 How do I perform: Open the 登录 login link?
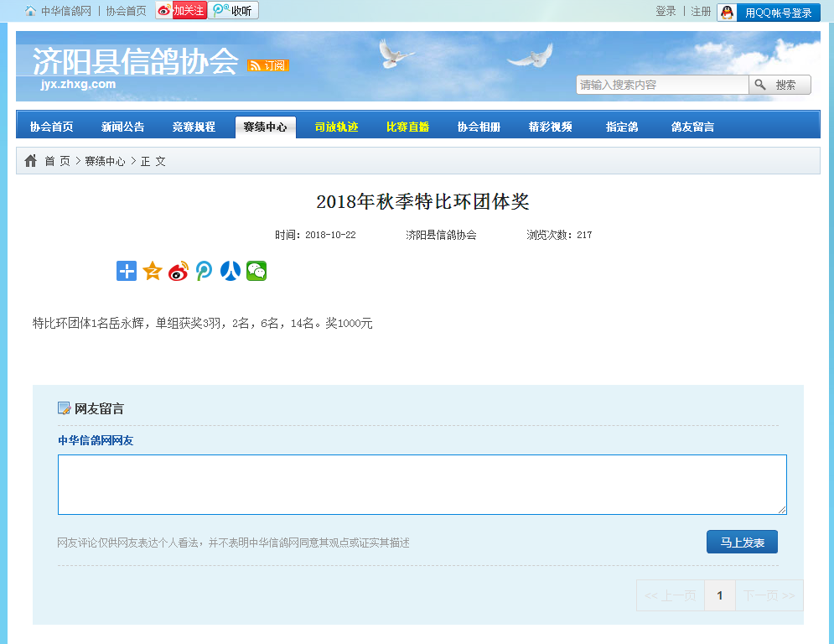click(666, 11)
